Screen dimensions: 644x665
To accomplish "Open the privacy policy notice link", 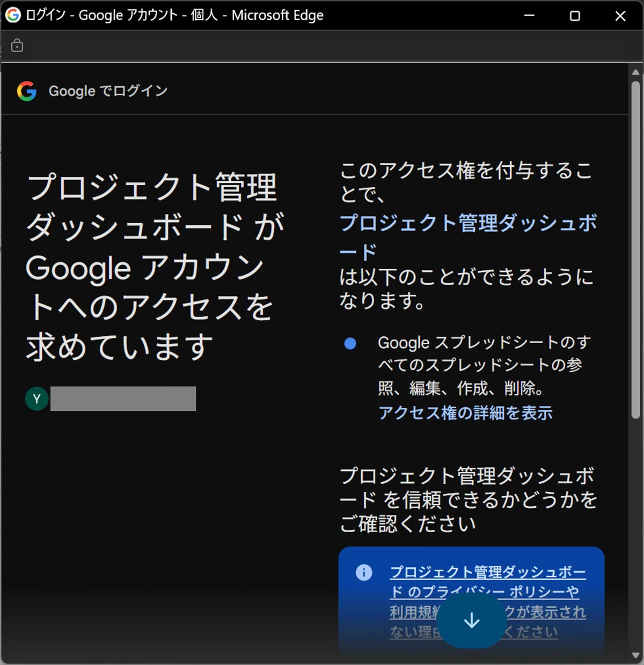I will tap(488, 602).
